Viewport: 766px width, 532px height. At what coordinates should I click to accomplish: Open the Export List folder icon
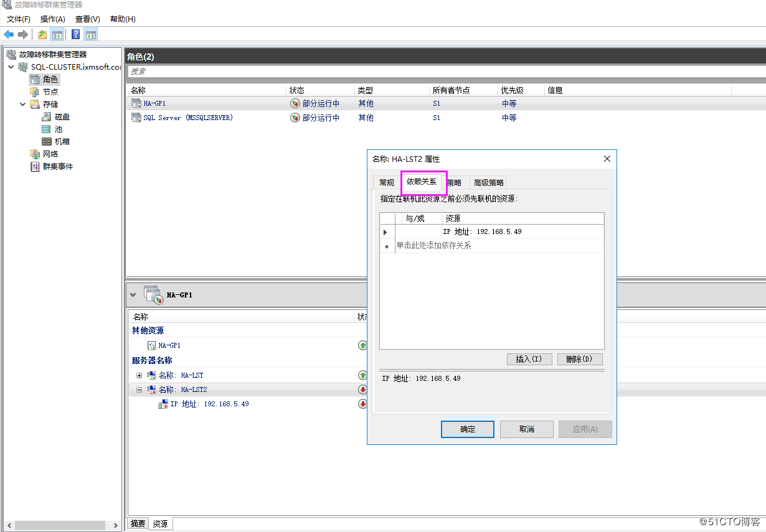tap(42, 34)
